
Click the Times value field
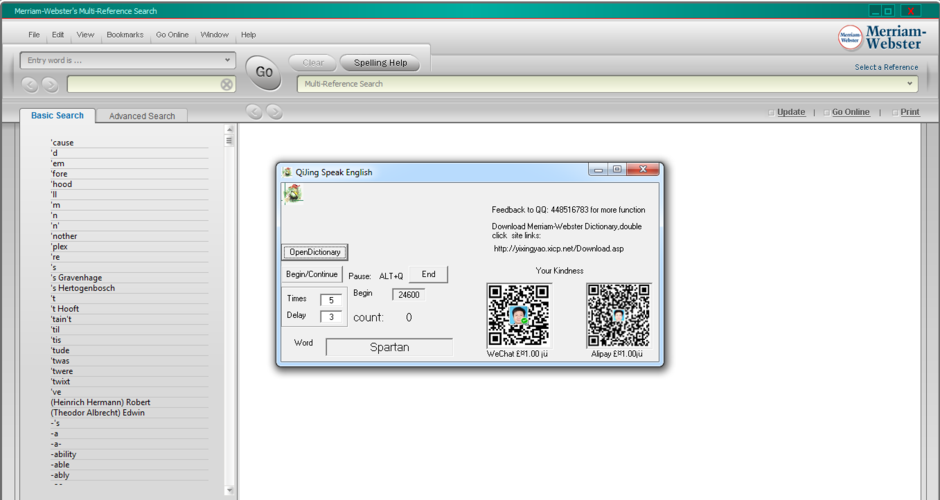point(331,300)
